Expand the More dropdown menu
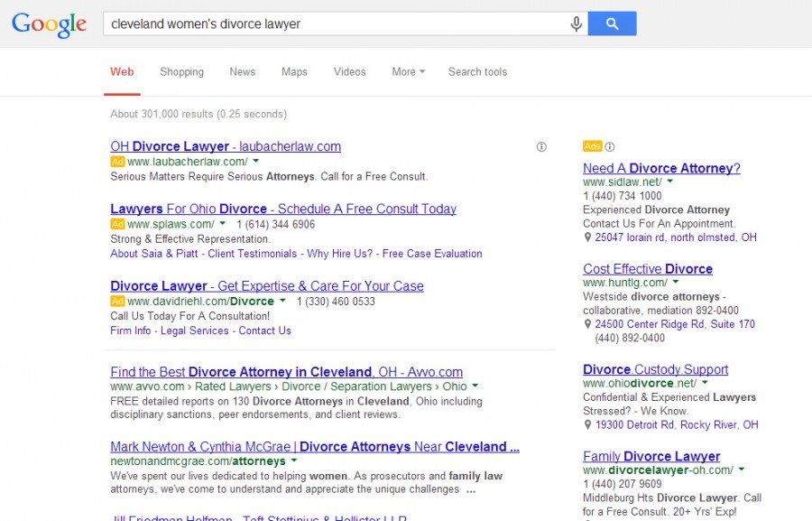The width and height of the screenshot is (812, 521). pos(409,72)
